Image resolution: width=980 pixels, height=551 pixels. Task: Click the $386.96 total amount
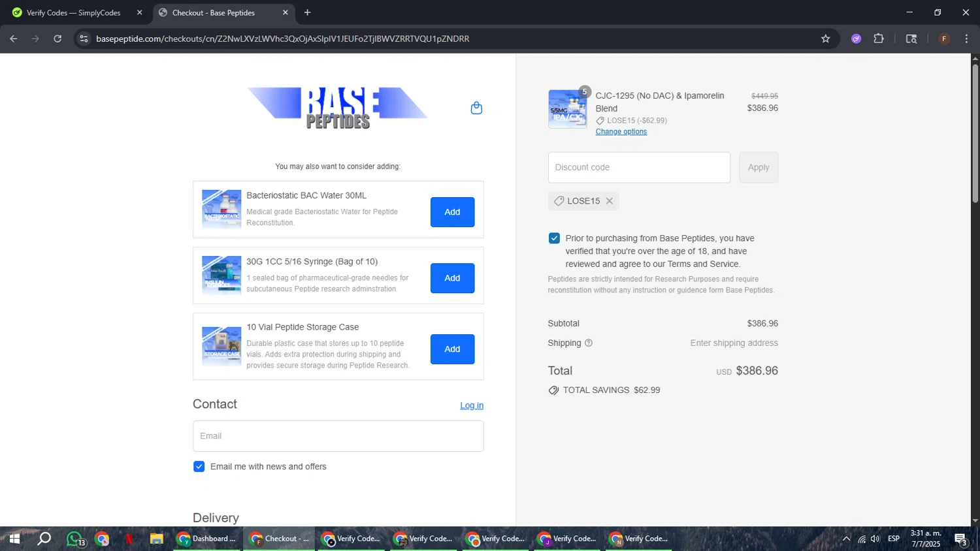pos(757,371)
